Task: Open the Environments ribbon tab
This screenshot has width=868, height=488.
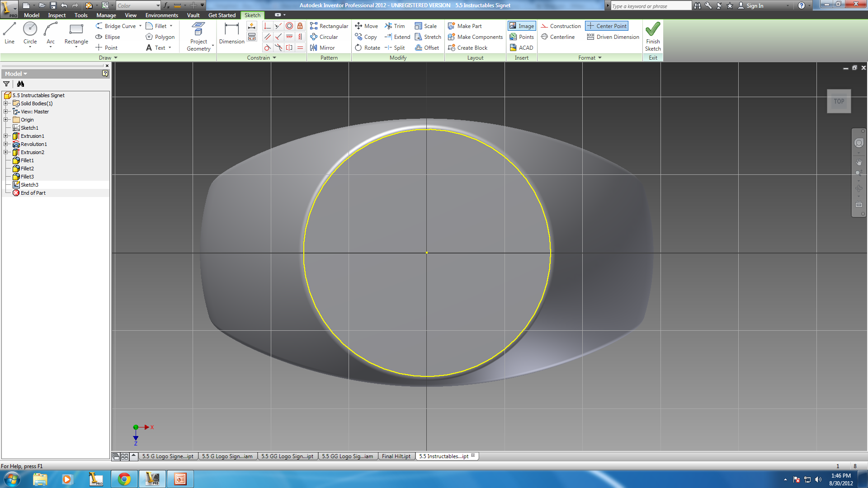Action: tap(162, 15)
